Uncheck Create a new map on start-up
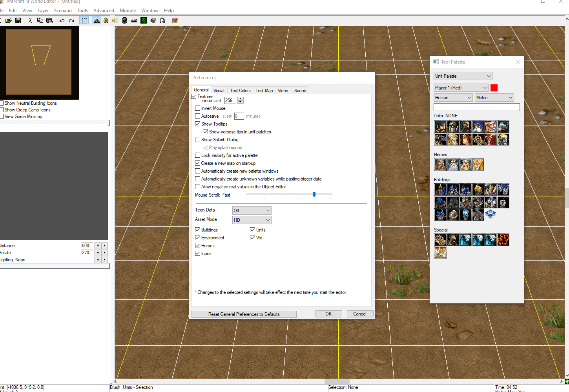Screen dimensions: 569x392 point(198,163)
